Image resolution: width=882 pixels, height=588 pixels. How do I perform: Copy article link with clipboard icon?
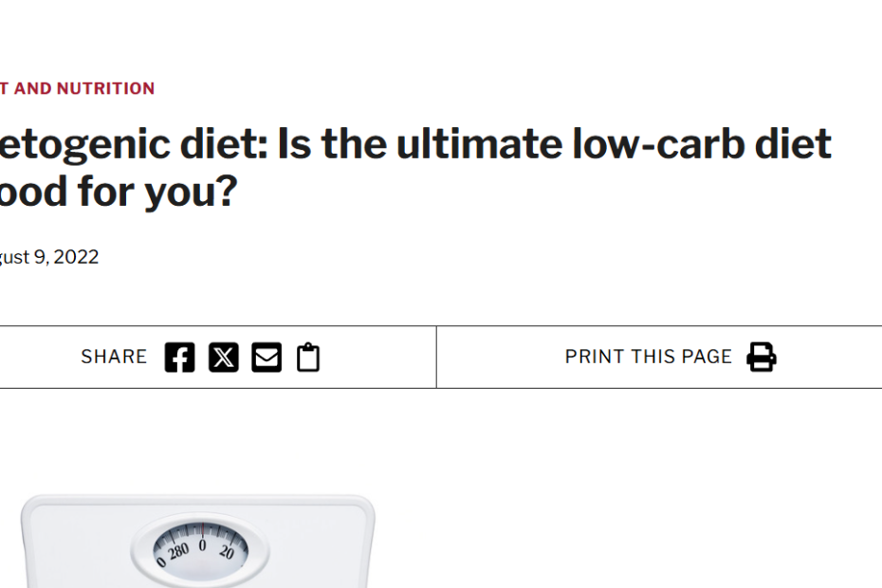(308, 358)
